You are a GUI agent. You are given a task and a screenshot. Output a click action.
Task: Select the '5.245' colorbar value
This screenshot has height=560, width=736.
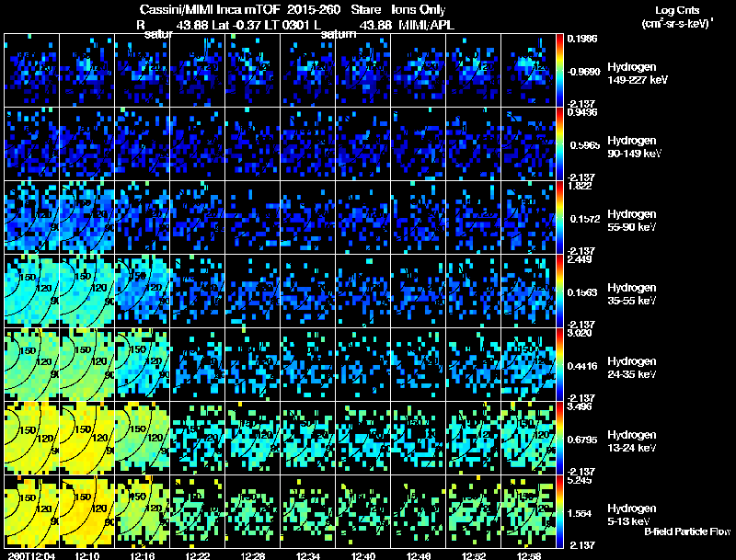pyautogui.click(x=580, y=480)
